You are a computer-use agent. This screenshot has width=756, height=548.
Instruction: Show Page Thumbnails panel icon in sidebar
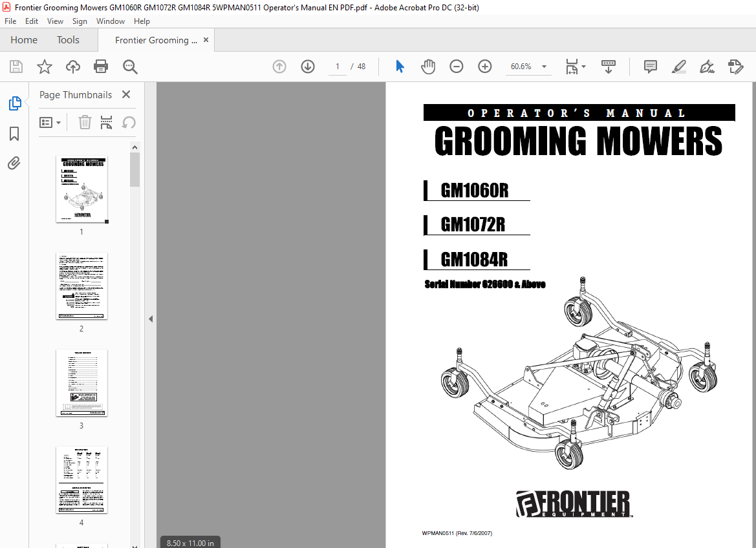click(14, 103)
